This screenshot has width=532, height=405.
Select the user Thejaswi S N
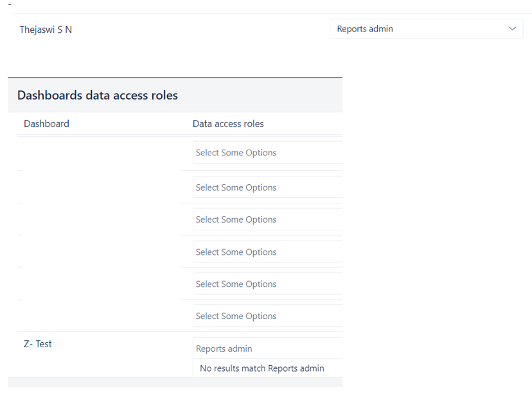point(45,30)
